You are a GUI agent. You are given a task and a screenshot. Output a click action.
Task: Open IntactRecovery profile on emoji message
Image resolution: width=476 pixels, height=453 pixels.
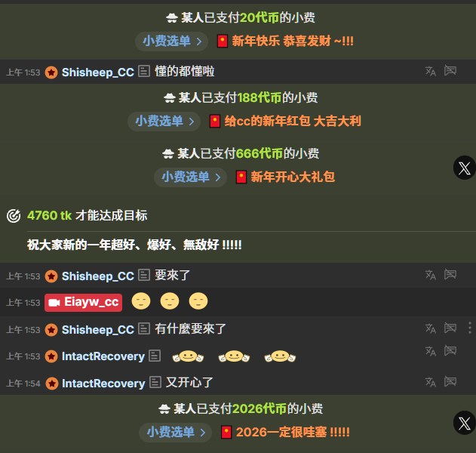pyautogui.click(x=103, y=356)
